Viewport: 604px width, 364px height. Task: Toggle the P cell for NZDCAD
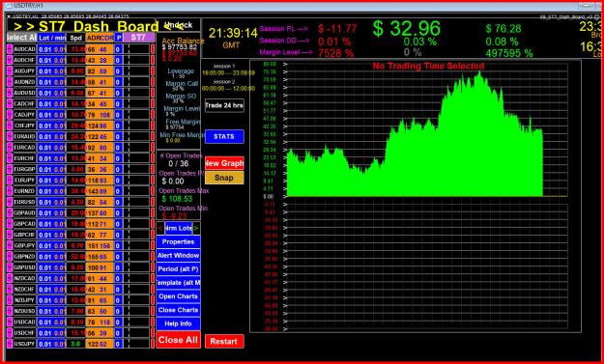118,278
